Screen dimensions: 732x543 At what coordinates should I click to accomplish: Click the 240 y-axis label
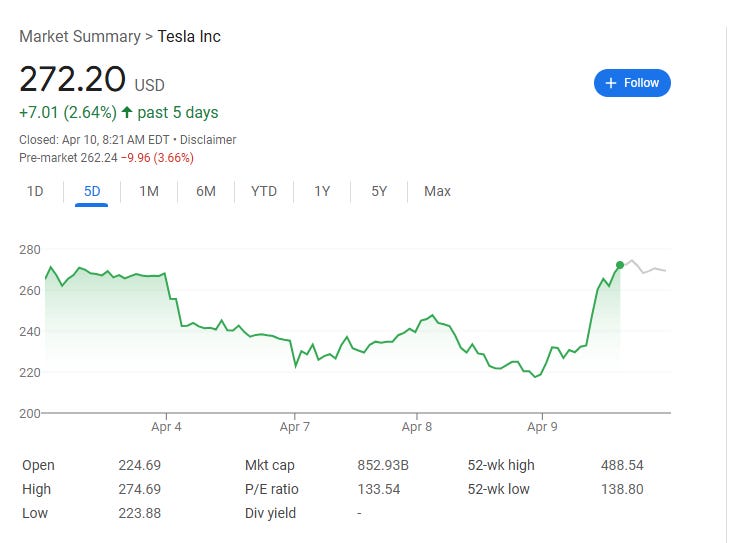point(30,331)
